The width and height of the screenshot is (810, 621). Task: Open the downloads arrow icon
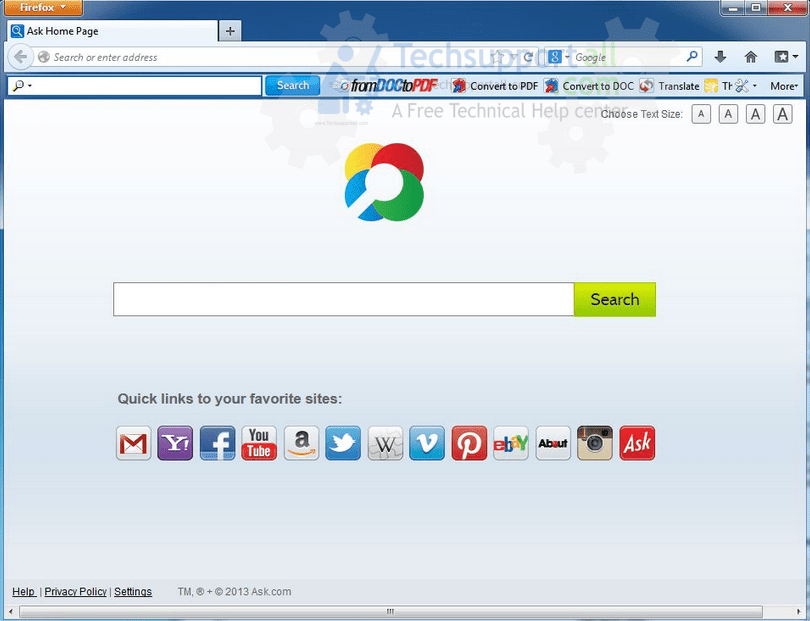(x=720, y=57)
